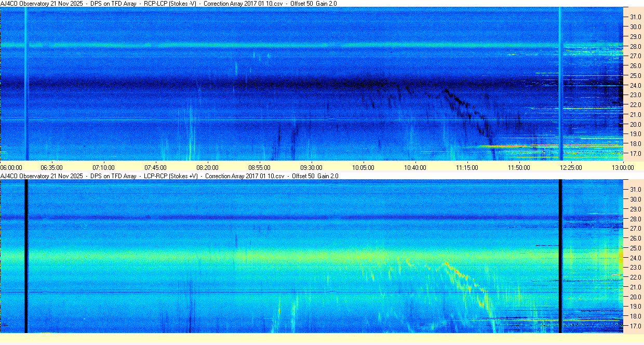Click the 25.0 frequency label on lower LCP-RCP plot
This screenshot has width=644, height=345.
636,248
